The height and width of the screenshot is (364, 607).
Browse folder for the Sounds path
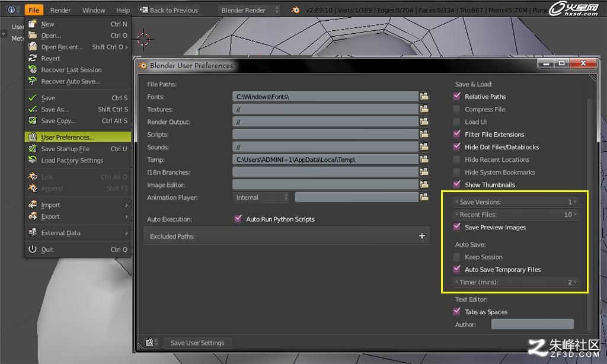424,147
